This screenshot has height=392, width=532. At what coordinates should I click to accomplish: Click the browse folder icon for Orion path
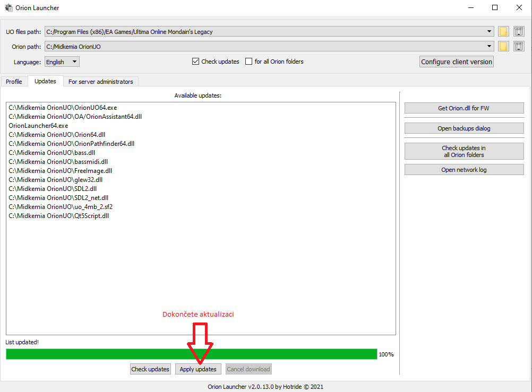(x=503, y=46)
